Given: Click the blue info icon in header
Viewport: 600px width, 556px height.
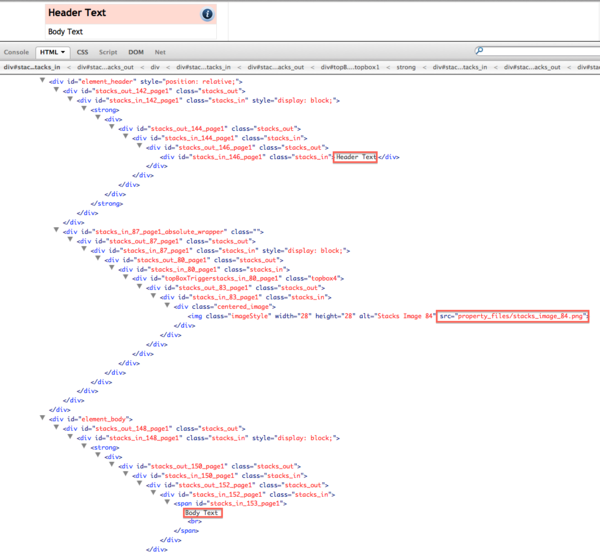Looking at the screenshot, I should 207,15.
